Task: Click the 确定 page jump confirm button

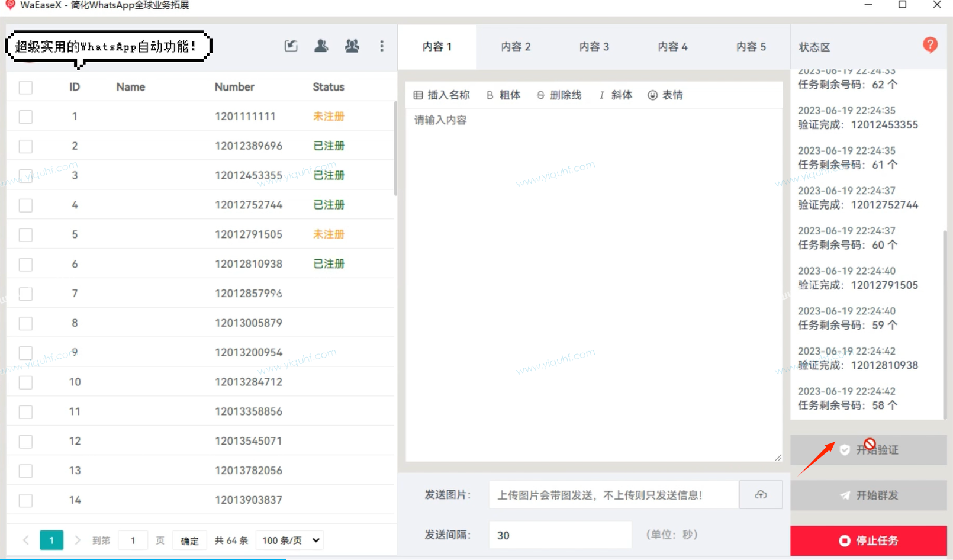Action: pos(189,540)
